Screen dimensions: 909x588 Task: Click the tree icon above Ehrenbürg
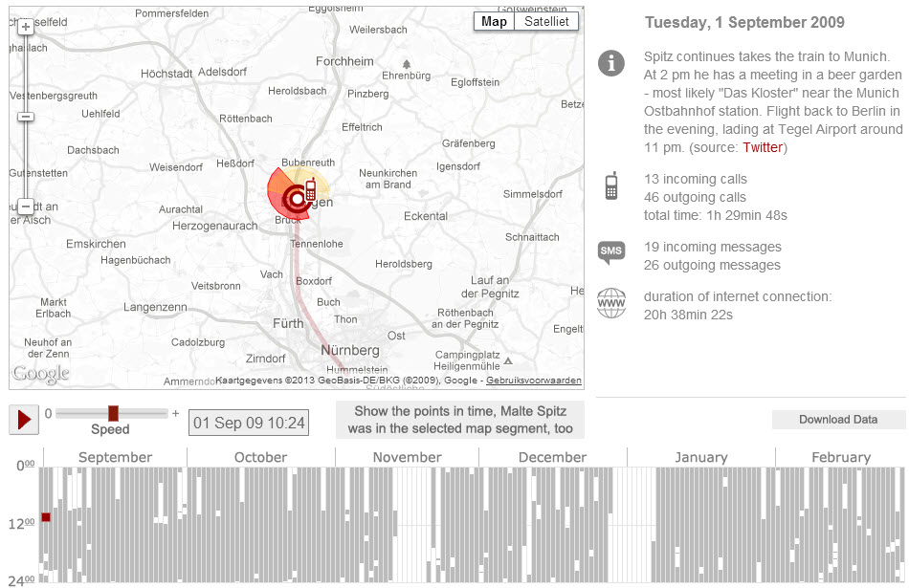pyautogui.click(x=407, y=64)
